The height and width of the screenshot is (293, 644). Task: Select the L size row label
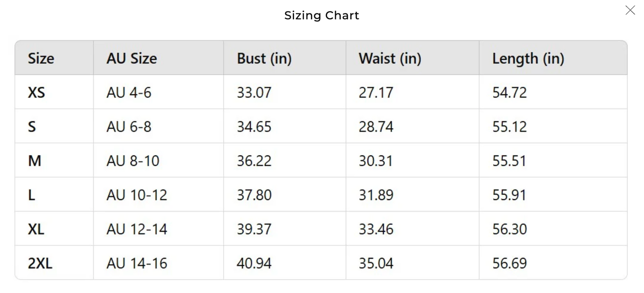pyautogui.click(x=32, y=195)
